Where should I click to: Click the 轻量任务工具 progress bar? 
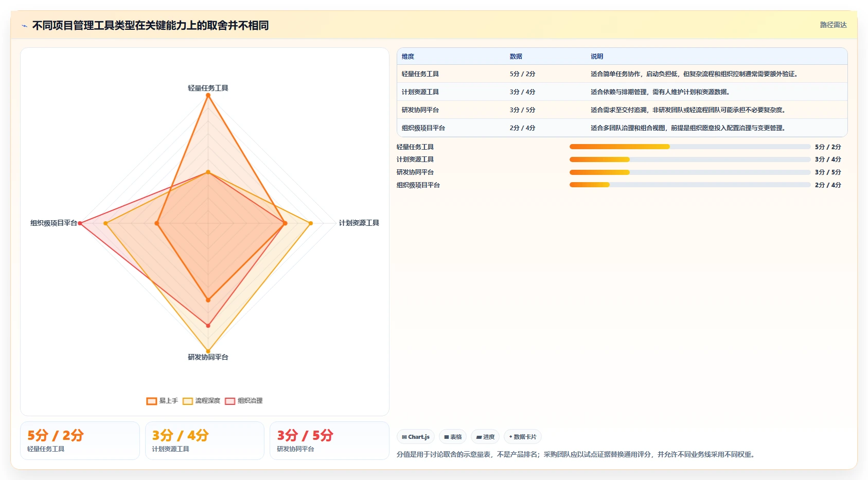tap(690, 147)
